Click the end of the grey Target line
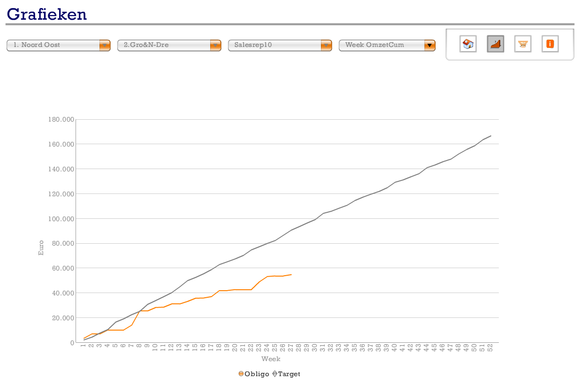The width and height of the screenshot is (588, 386). coord(490,136)
